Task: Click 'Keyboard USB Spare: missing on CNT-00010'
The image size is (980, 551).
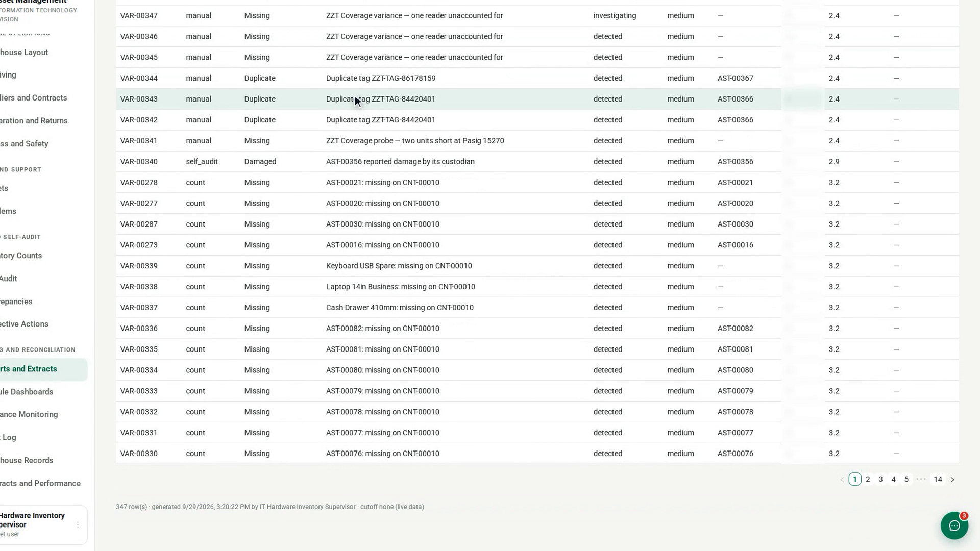Action: click(399, 266)
